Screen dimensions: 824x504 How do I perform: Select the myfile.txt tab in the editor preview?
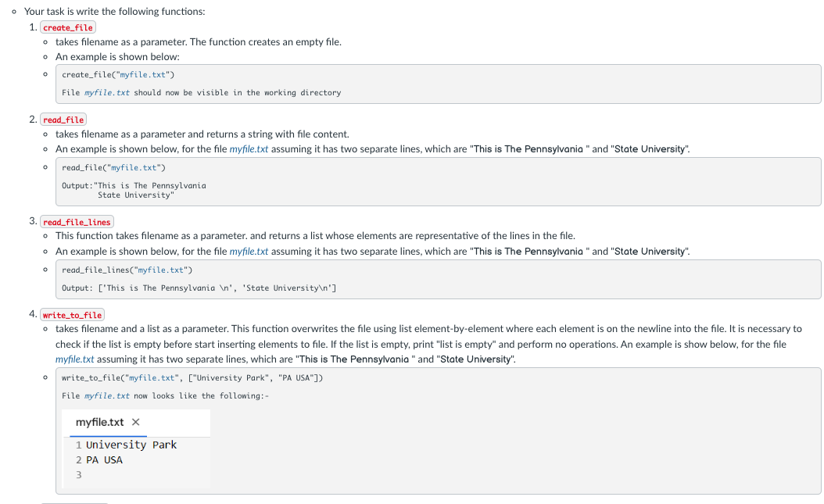(x=99, y=422)
